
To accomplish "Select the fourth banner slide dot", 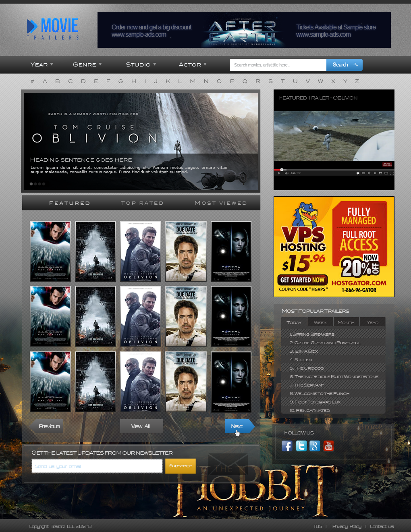I will pos(44,184).
